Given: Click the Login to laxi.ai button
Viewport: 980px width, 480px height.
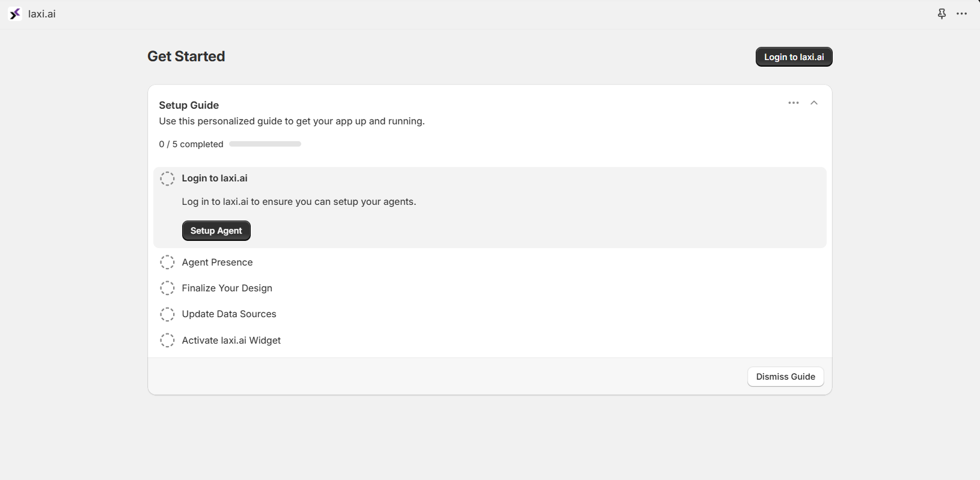Looking at the screenshot, I should tap(794, 56).
